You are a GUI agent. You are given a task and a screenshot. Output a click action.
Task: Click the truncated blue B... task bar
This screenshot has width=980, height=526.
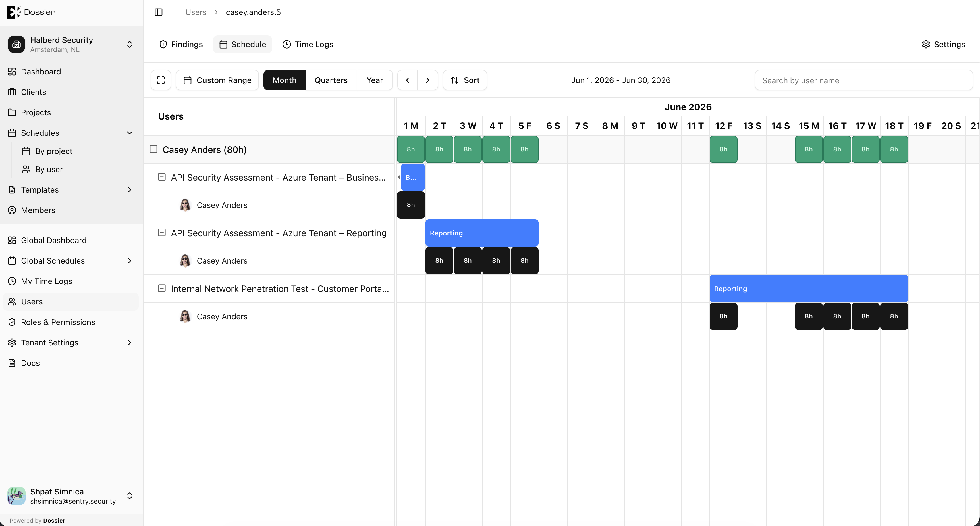pyautogui.click(x=413, y=177)
